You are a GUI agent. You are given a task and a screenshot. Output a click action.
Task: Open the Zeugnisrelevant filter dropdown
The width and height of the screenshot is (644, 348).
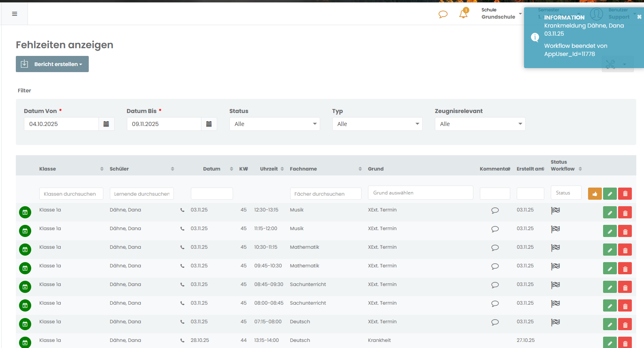pyautogui.click(x=480, y=124)
